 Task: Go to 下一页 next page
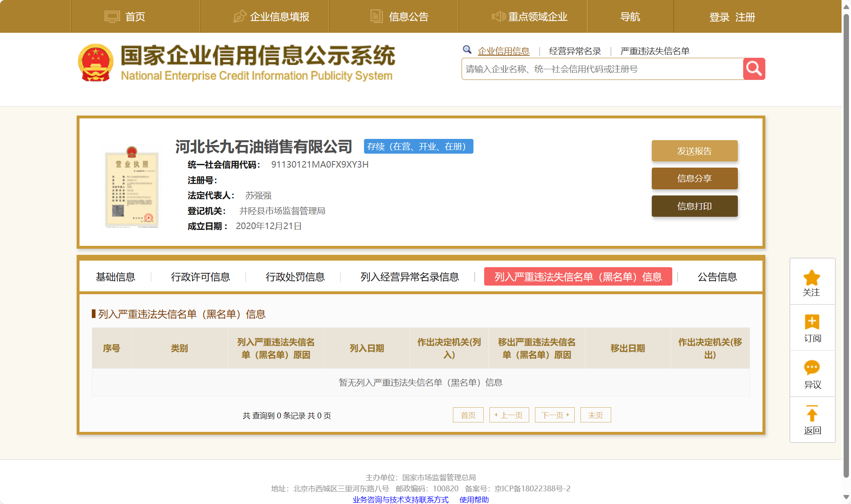coord(555,415)
